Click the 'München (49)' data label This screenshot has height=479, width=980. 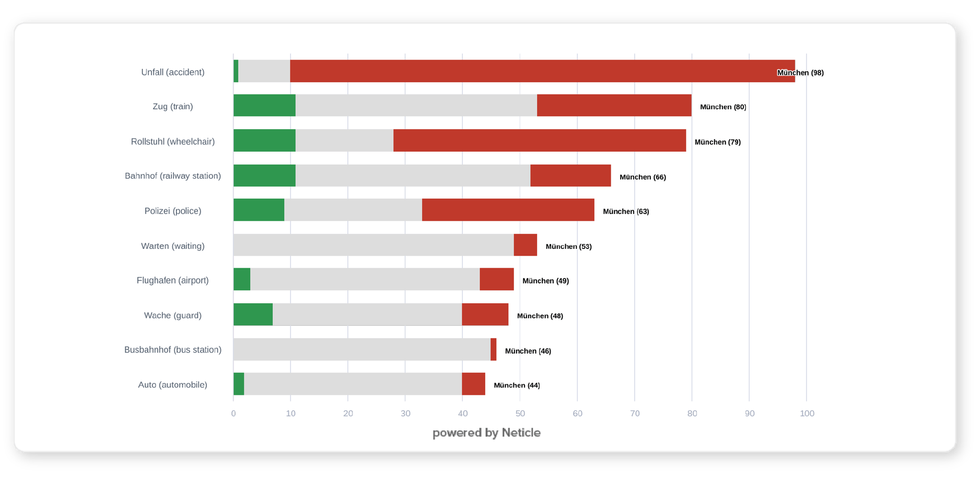tap(545, 281)
